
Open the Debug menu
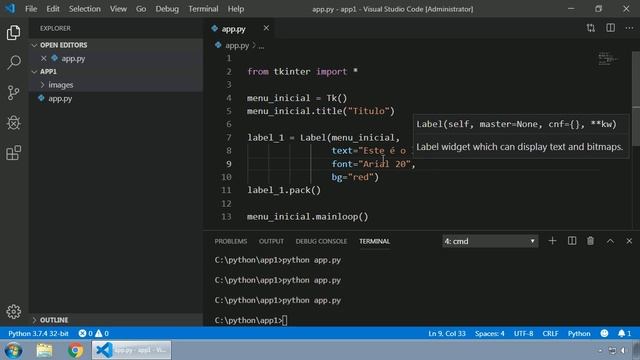[167, 9]
